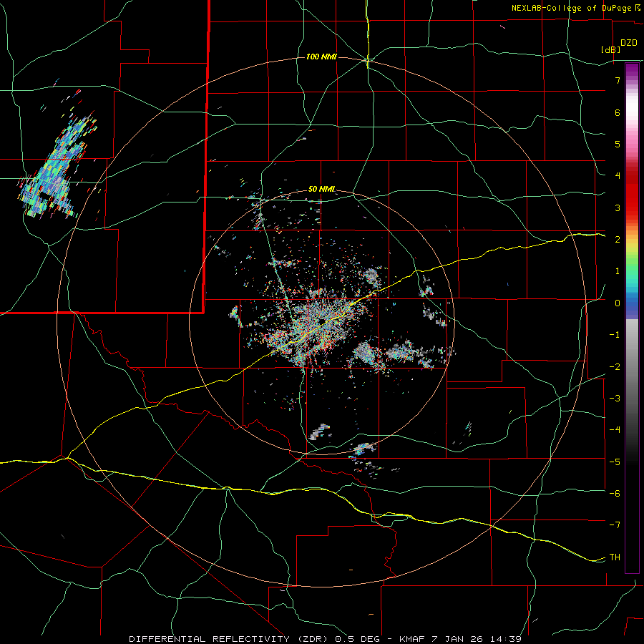Click the scale value 3 on color bar
This screenshot has width=644, height=644.
618,208
